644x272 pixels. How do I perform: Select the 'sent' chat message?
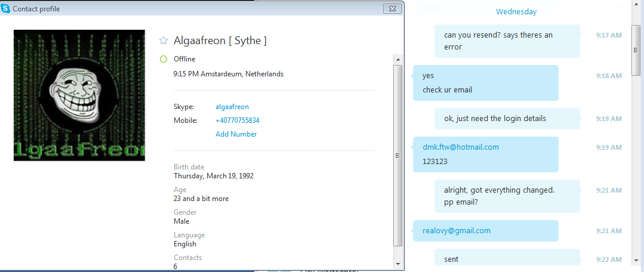pyautogui.click(x=507, y=258)
